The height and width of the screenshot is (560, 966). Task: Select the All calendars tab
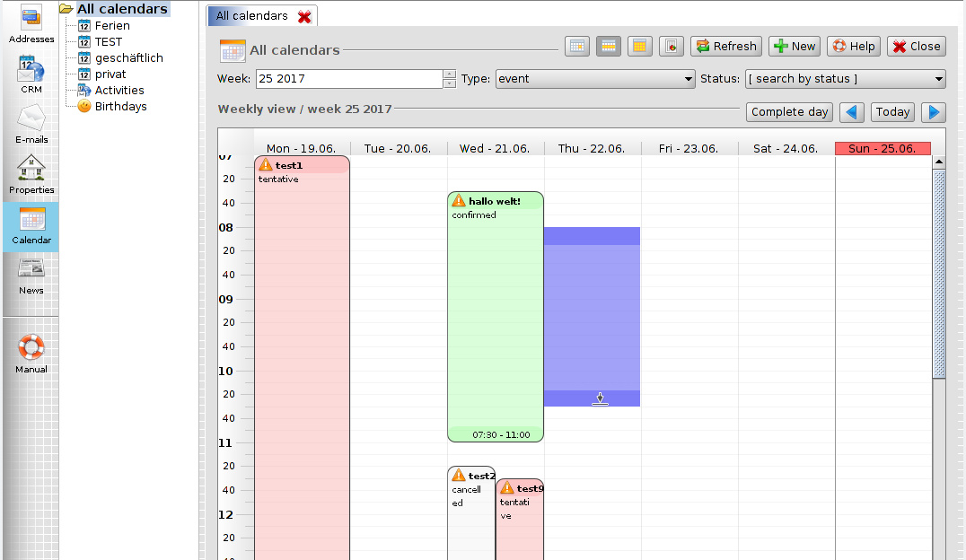click(x=252, y=16)
